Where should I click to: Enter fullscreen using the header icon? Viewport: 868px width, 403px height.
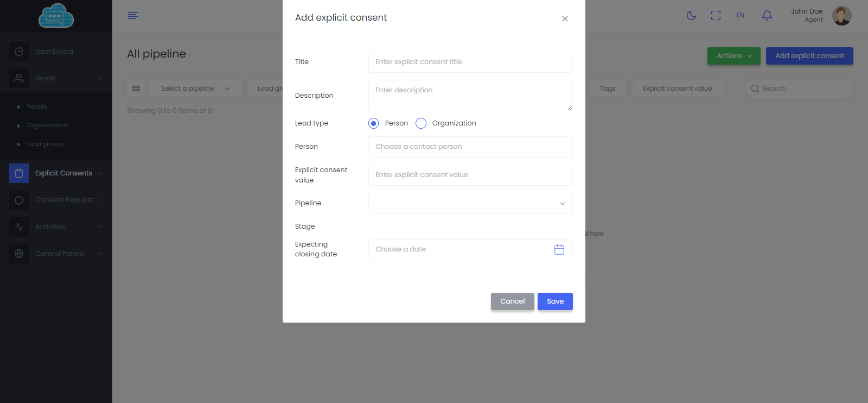tap(716, 16)
